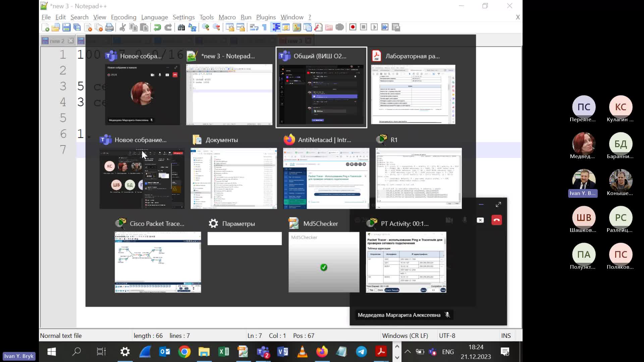Open Telegram from the taskbar

361,352
